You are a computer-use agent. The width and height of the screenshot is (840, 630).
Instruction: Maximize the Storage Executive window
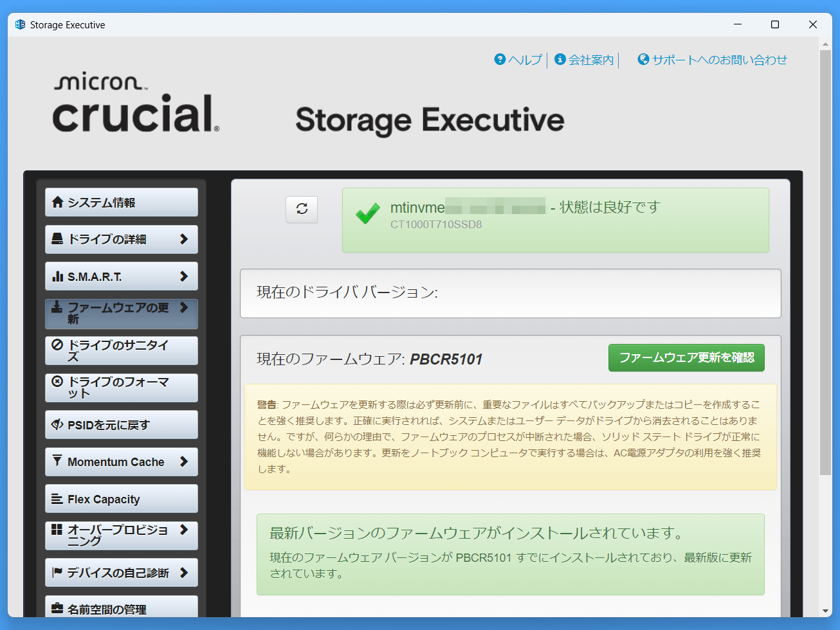775,24
